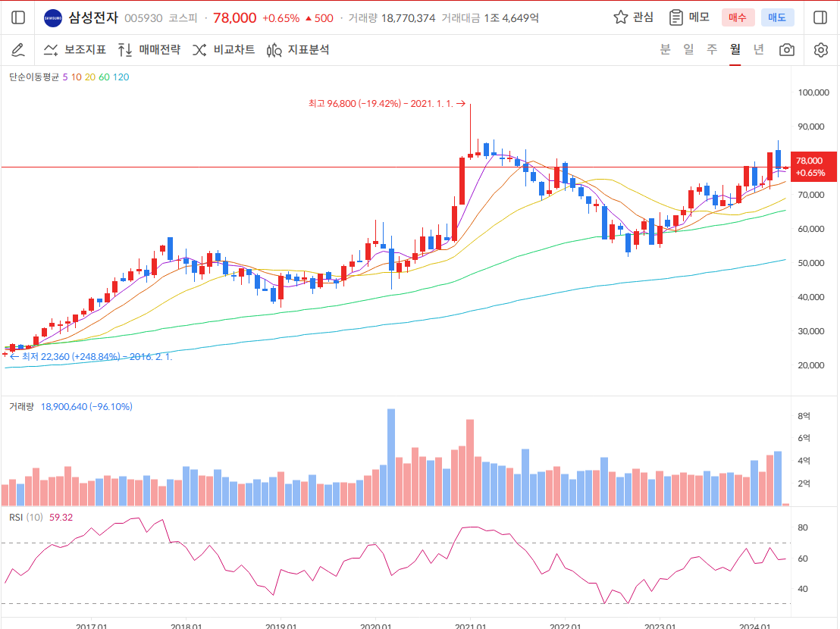Screen dimensions: 840x629
Task: Switch to 분 minute chart tab
Action: click(x=665, y=49)
